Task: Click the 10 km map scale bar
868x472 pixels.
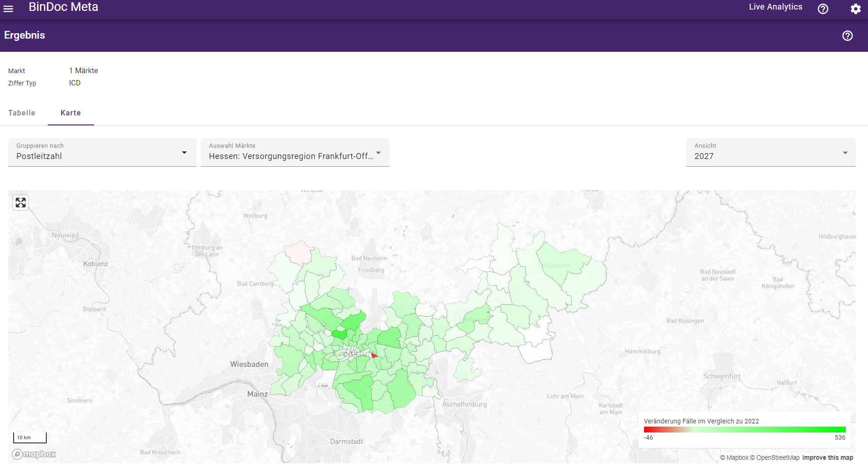Action: [30, 437]
